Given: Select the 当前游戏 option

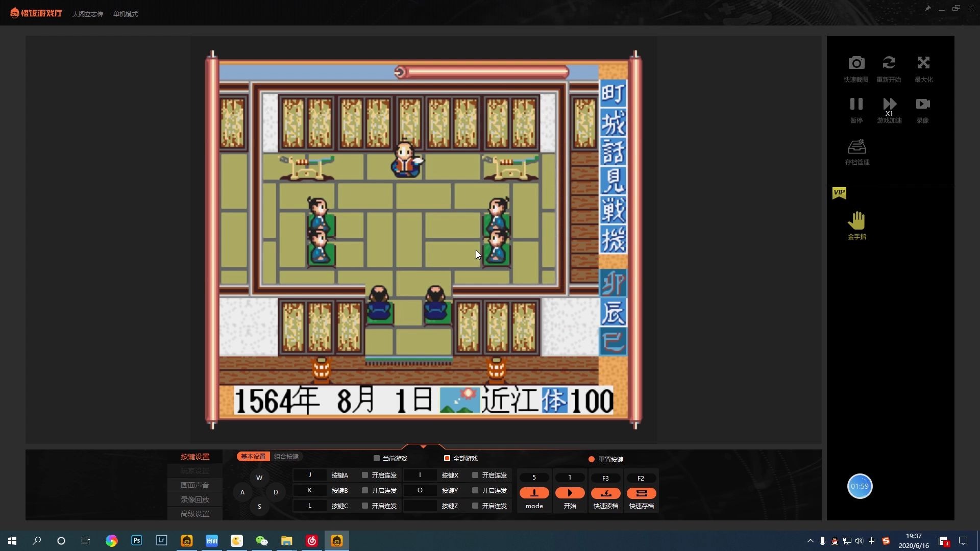Looking at the screenshot, I should [x=377, y=459].
